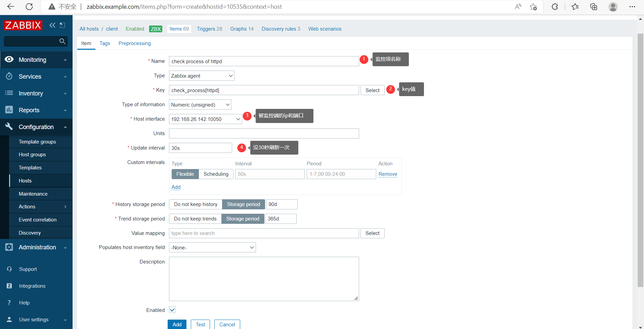Select Flexible custom interval type
This screenshot has height=329, width=644.
coord(185,174)
